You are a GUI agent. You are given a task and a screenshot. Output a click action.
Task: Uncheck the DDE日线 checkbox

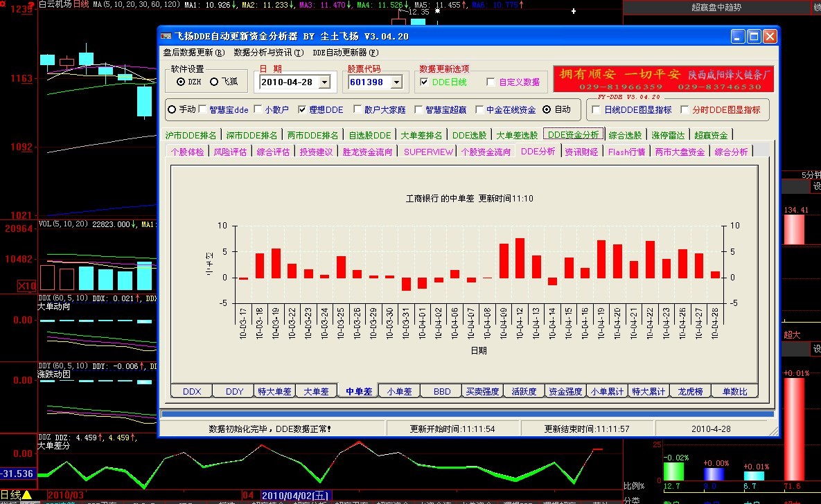(x=424, y=82)
